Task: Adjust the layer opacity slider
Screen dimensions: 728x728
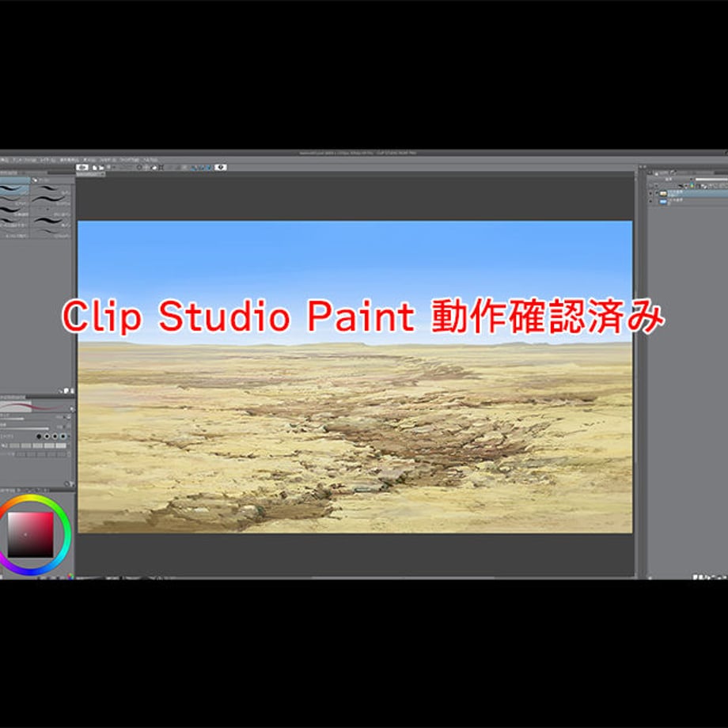Action: tap(711, 179)
